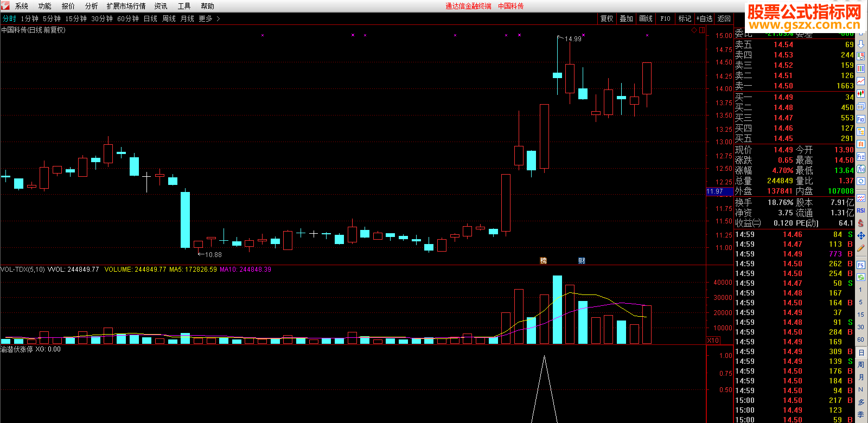This screenshot has width=868, height=423.
Task: Select the pencil drawing tool icon
Action: [861, 248]
